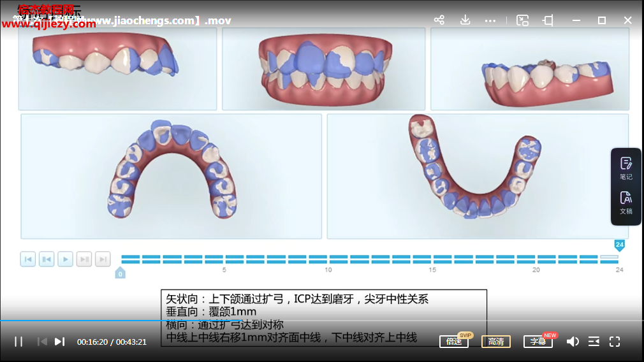
Task: Step back one treatment stage
Action: pos(47,259)
